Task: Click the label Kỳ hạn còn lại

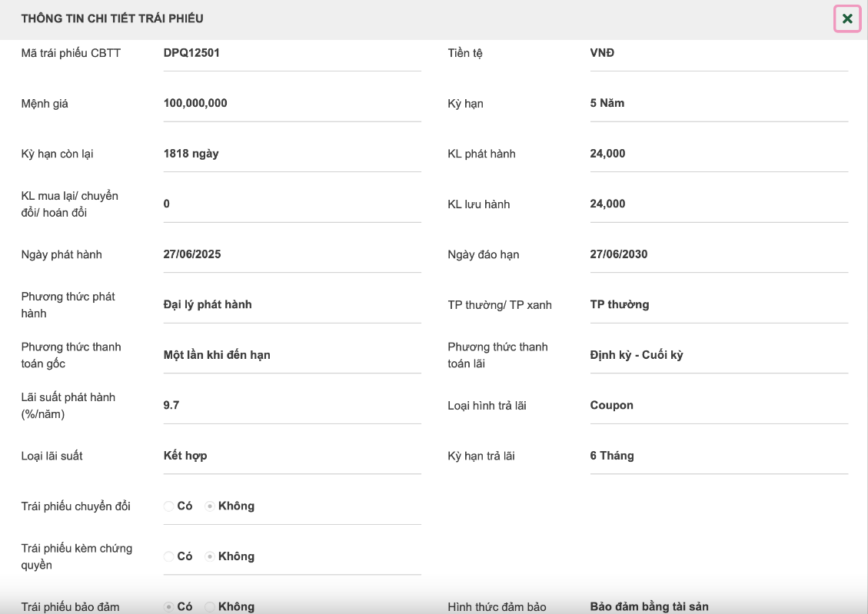Action: point(57,154)
